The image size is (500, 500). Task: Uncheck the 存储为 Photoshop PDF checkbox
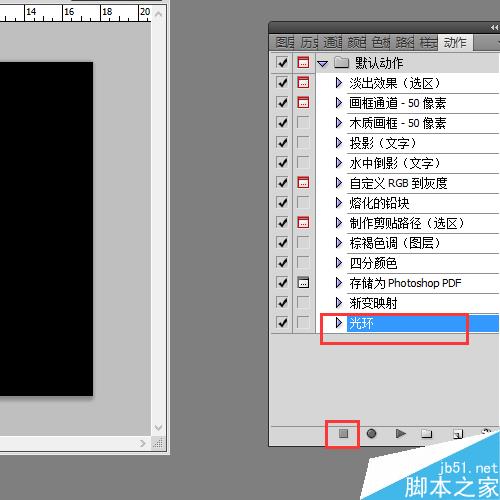click(282, 282)
